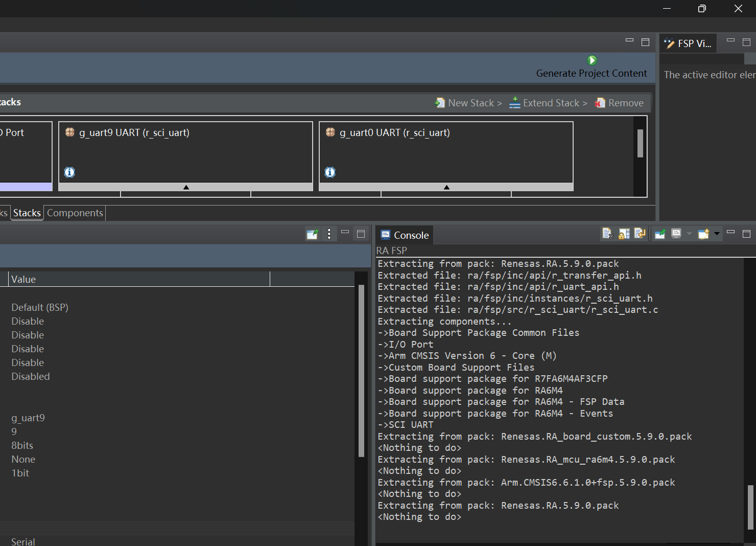Click the Value column header
756x546 pixels.
coord(139,279)
